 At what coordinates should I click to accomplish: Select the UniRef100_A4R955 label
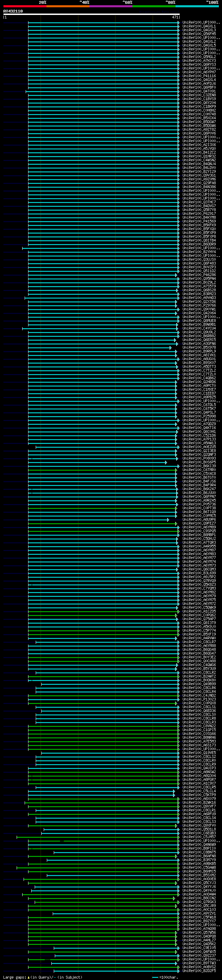click(199, 546)
